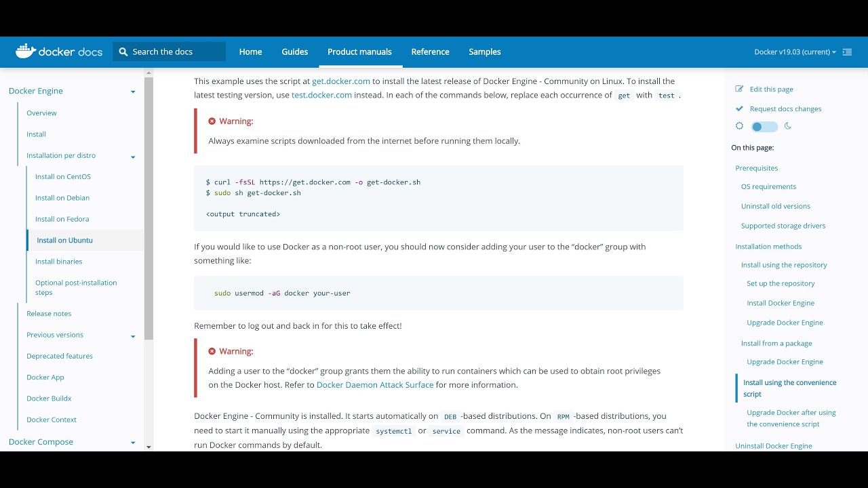Jump to Upgrade Docker after convenience script
868x488 pixels.
[x=791, y=418]
